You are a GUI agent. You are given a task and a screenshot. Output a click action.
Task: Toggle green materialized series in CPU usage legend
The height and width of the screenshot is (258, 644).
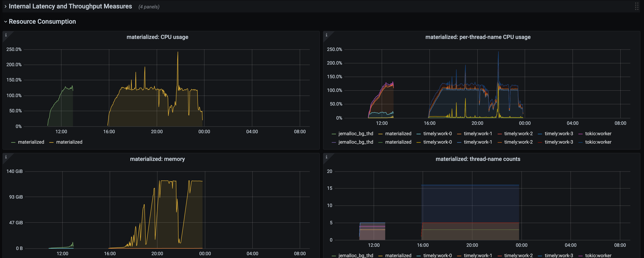coord(31,142)
